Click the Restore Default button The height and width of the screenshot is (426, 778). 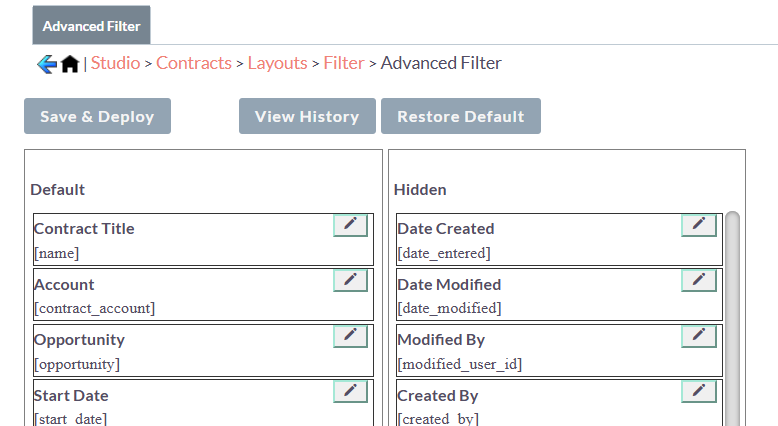point(461,116)
